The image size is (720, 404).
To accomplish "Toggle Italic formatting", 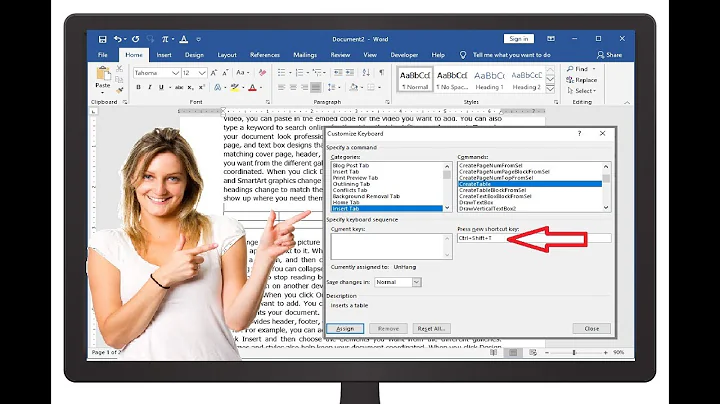I will [150, 87].
